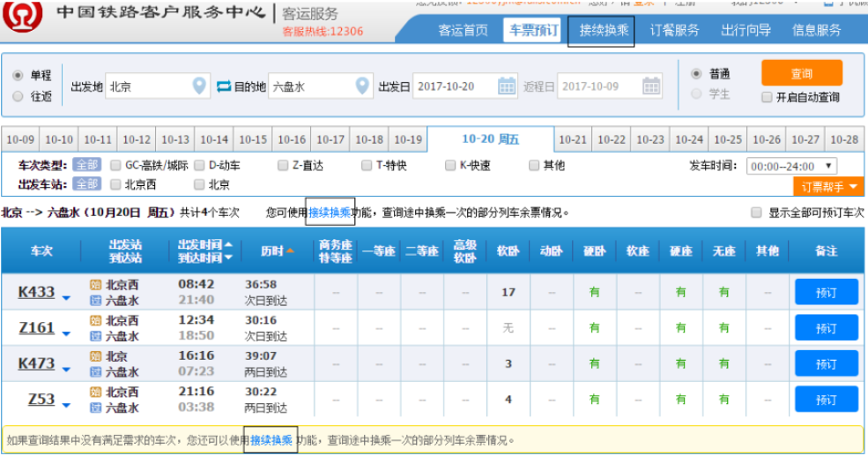Swap departure and destination with arrows icon
Image resolution: width=868 pixels, height=456 pixels.
(224, 86)
